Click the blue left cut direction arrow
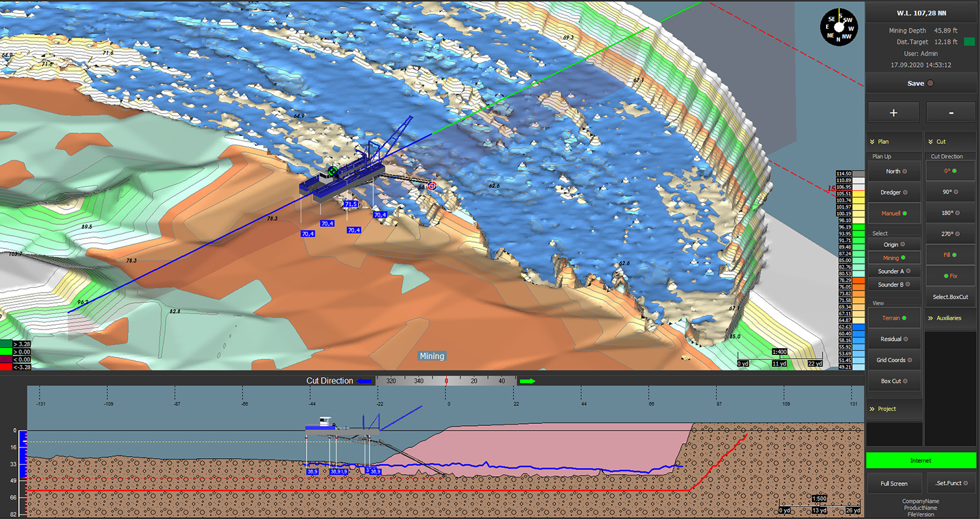Image resolution: width=980 pixels, height=519 pixels. (x=364, y=381)
